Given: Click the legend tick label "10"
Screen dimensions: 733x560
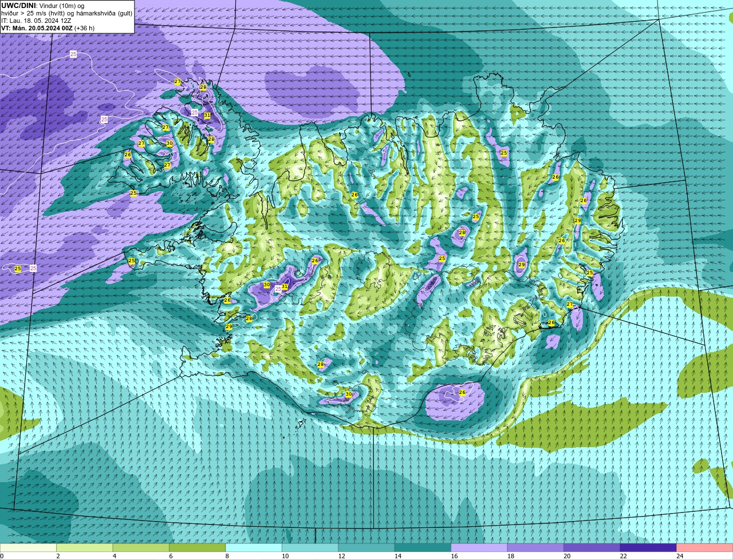Looking at the screenshot, I should tap(285, 556).
